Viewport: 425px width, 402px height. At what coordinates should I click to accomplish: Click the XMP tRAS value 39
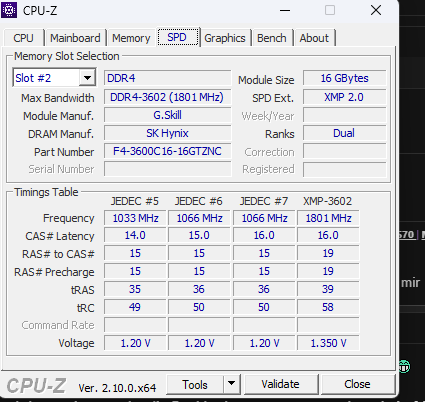(328, 289)
